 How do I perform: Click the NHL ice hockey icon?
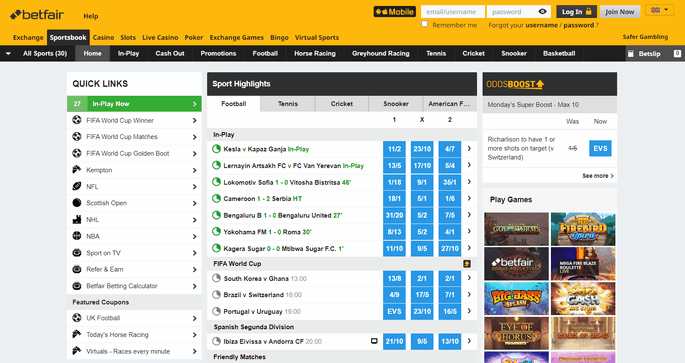77,219
